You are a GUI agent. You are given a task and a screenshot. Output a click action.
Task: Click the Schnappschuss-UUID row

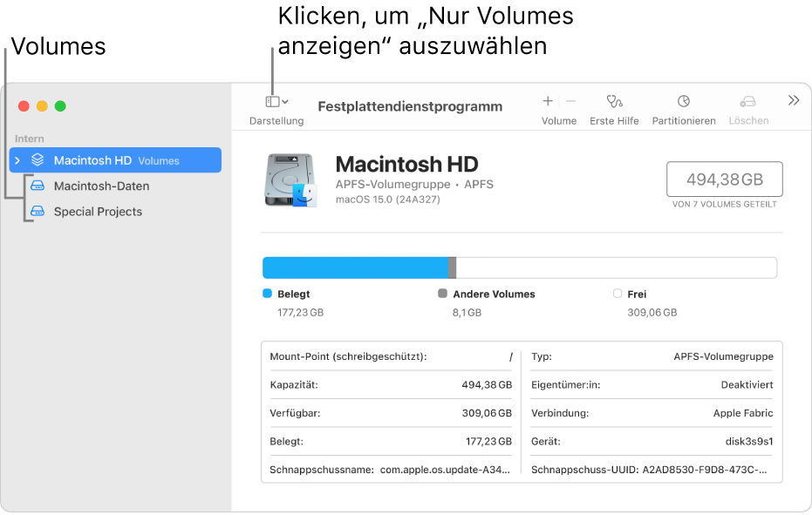(x=652, y=470)
